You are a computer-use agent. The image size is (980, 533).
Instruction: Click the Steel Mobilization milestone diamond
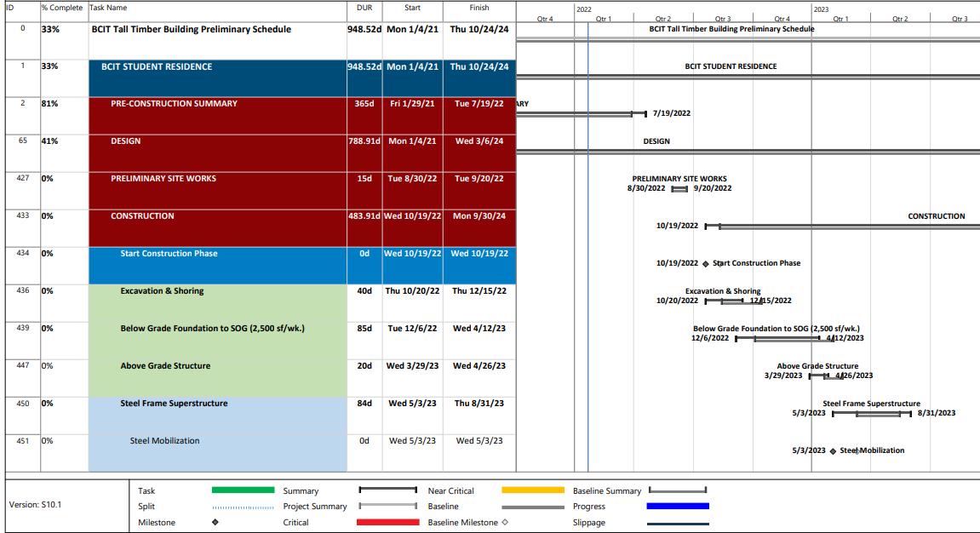(833, 451)
